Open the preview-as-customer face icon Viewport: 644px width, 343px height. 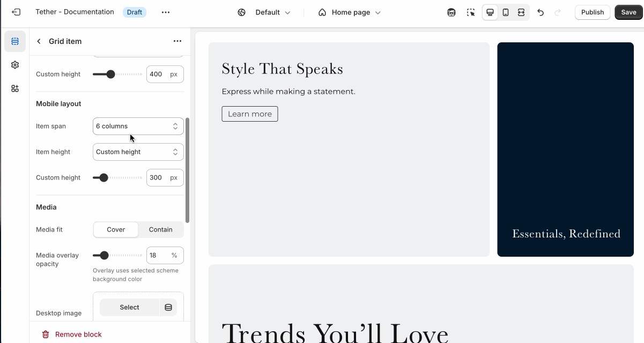pyautogui.click(x=451, y=12)
